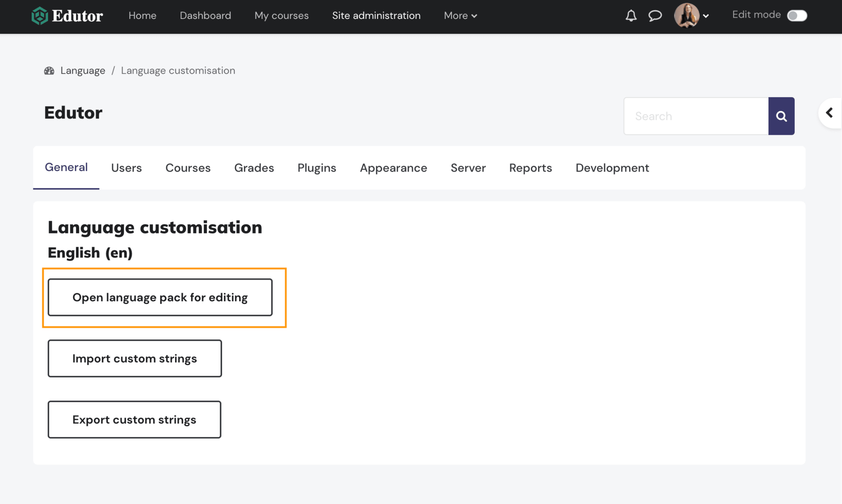Open the Appearance settings tab
Image resolution: width=842 pixels, height=504 pixels.
[x=393, y=168]
